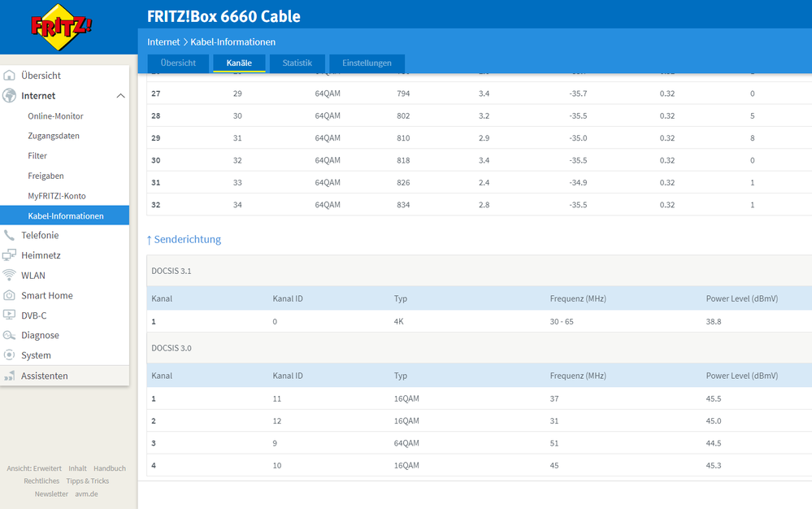This screenshot has width=812, height=509.
Task: Click power level value 45.5
Action: (x=714, y=398)
